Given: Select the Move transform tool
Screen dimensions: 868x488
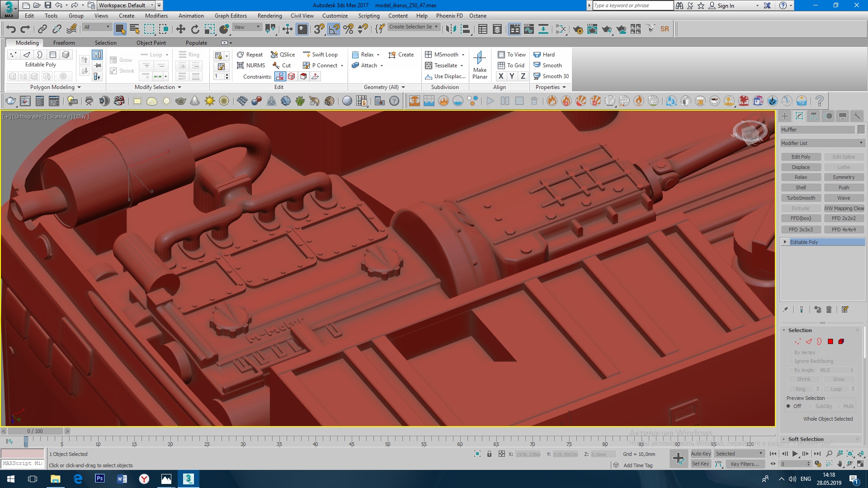Looking at the screenshot, I should (x=180, y=29).
